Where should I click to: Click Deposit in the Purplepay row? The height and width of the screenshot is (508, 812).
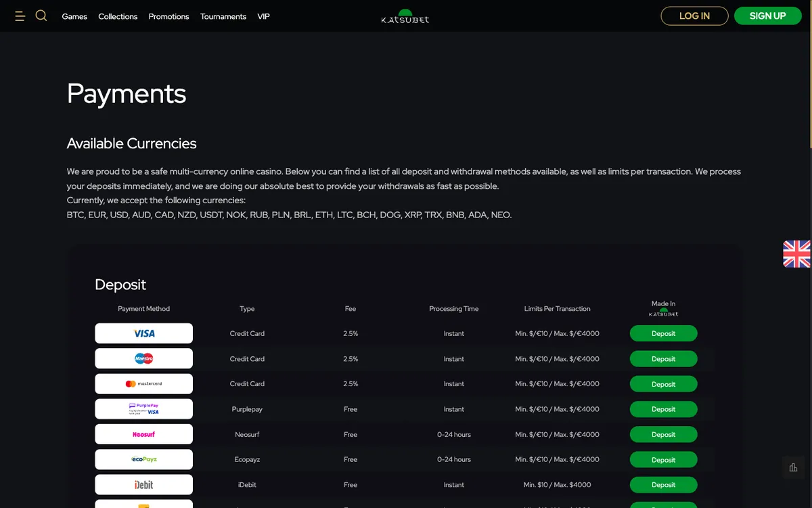(x=664, y=409)
